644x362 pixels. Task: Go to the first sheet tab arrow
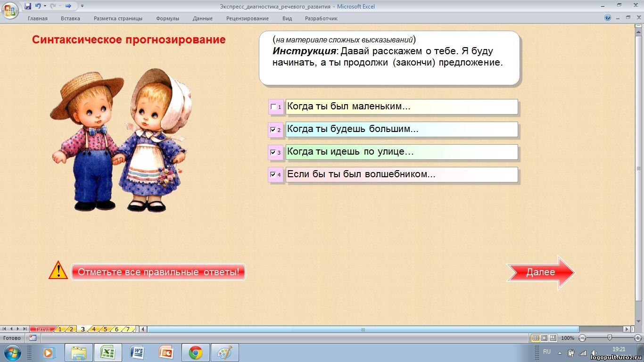click(4, 329)
